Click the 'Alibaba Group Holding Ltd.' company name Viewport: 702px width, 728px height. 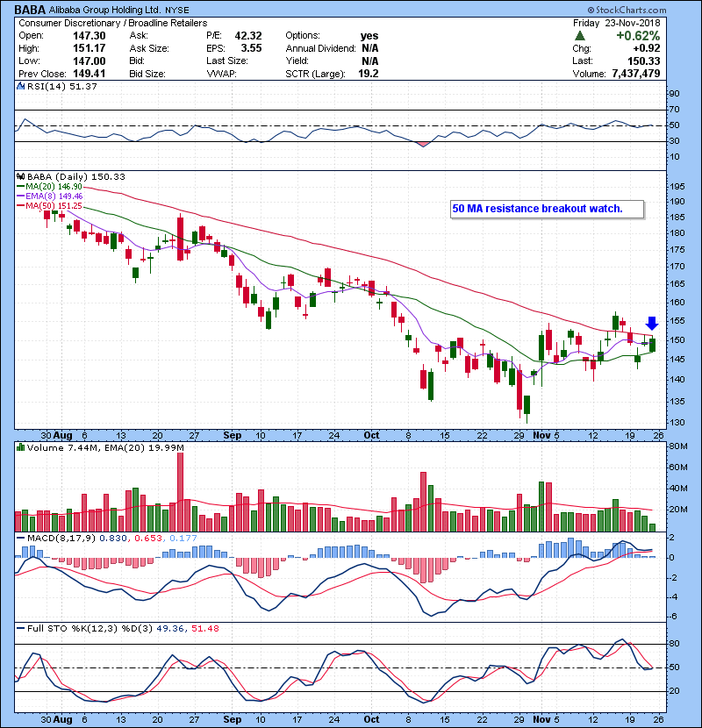[105, 10]
